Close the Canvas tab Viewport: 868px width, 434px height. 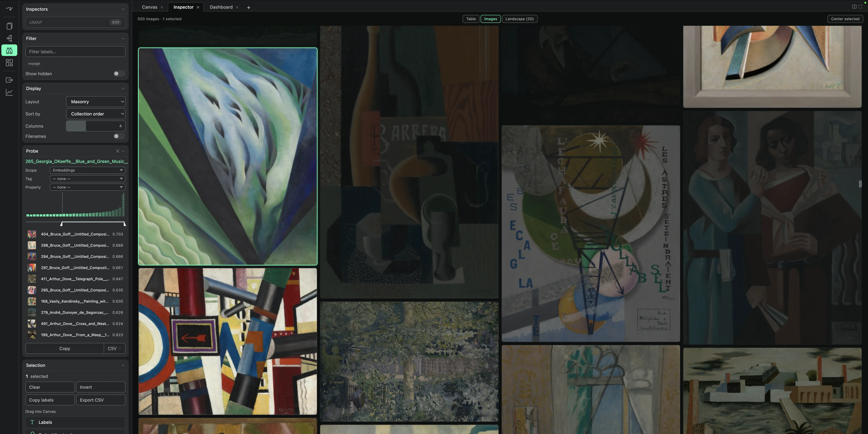point(162,7)
